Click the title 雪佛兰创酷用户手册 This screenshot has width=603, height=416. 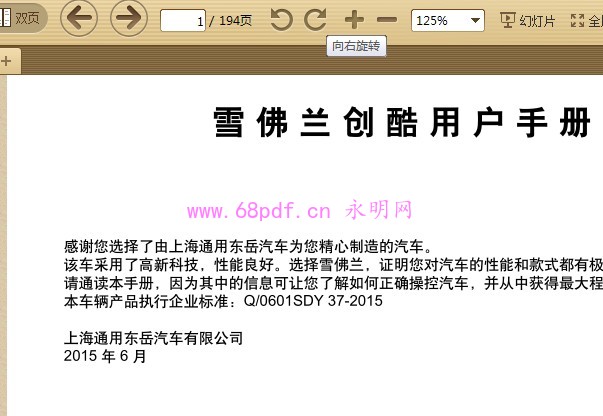402,122
